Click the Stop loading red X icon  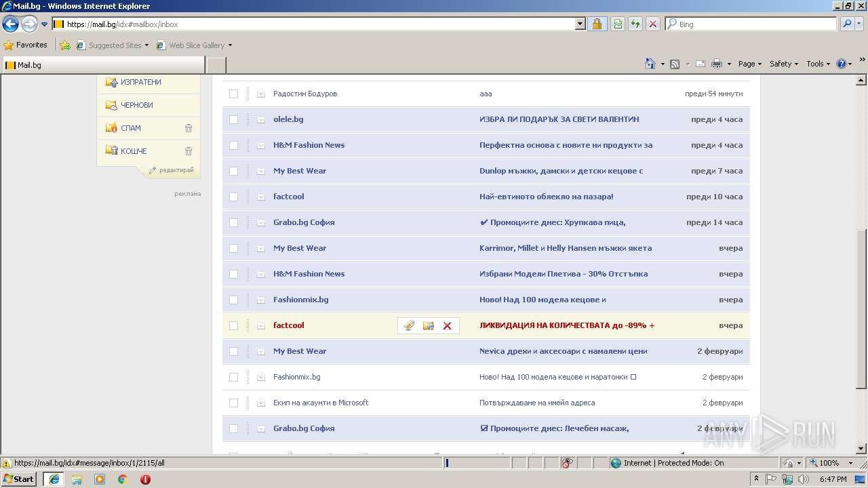point(652,24)
